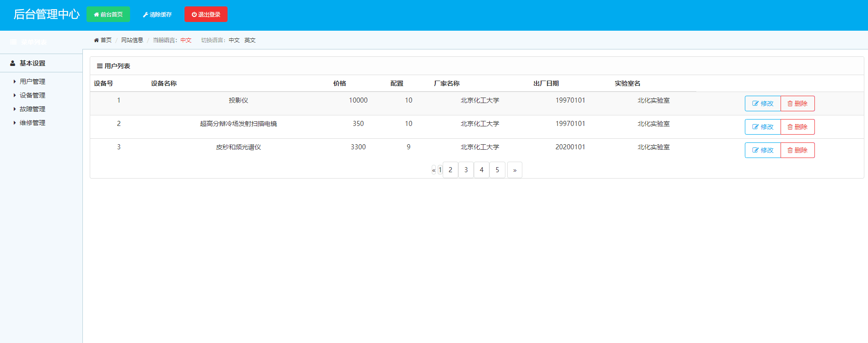Image resolution: width=868 pixels, height=343 pixels.
Task: Click the 超高分辨冷场发射扫描电镜 name cell
Action: pos(239,124)
